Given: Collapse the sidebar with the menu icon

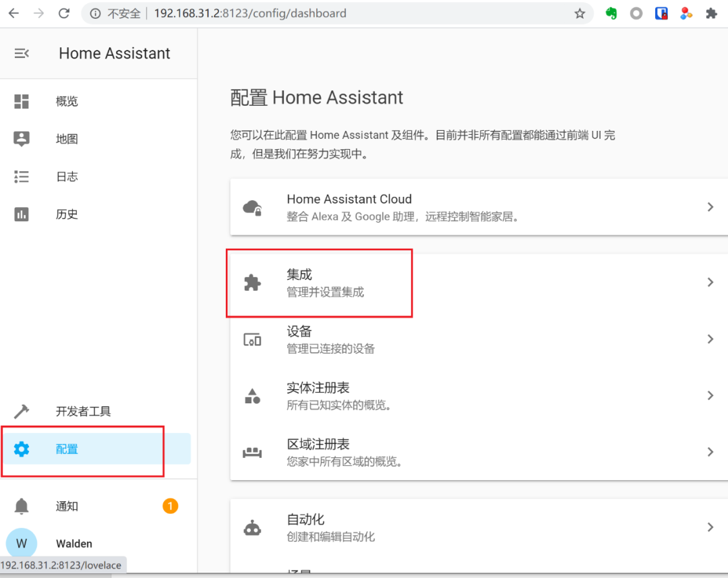Looking at the screenshot, I should [x=22, y=53].
